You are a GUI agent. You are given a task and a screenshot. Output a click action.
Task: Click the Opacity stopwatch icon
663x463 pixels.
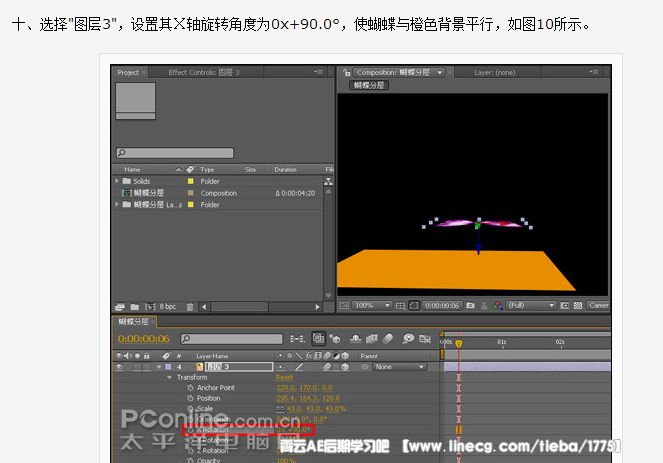190,460
